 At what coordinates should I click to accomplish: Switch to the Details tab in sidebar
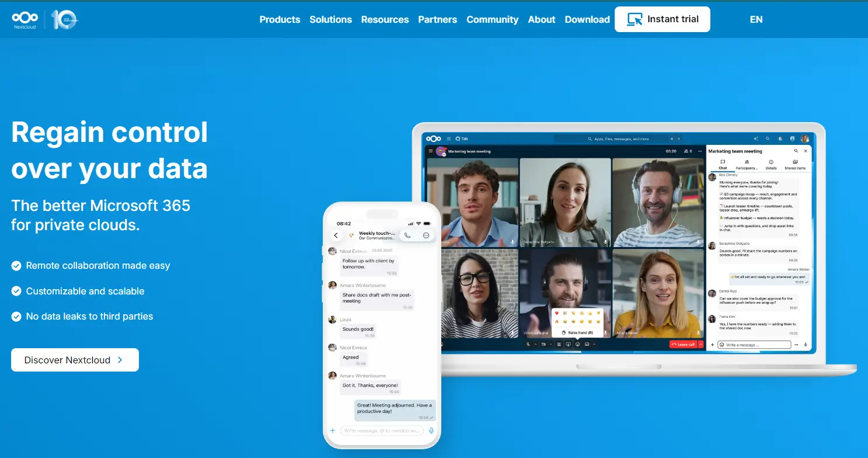pyautogui.click(x=771, y=165)
